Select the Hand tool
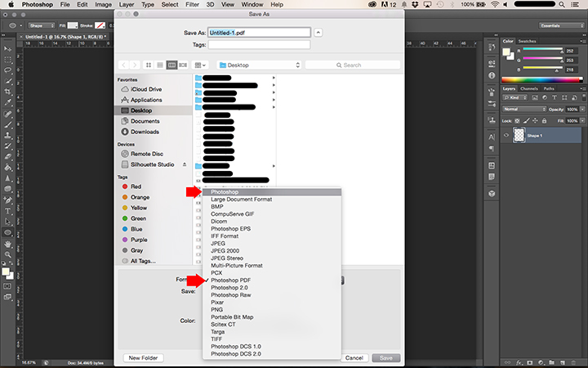Screen dimensions: 588x368 [x=7, y=244]
